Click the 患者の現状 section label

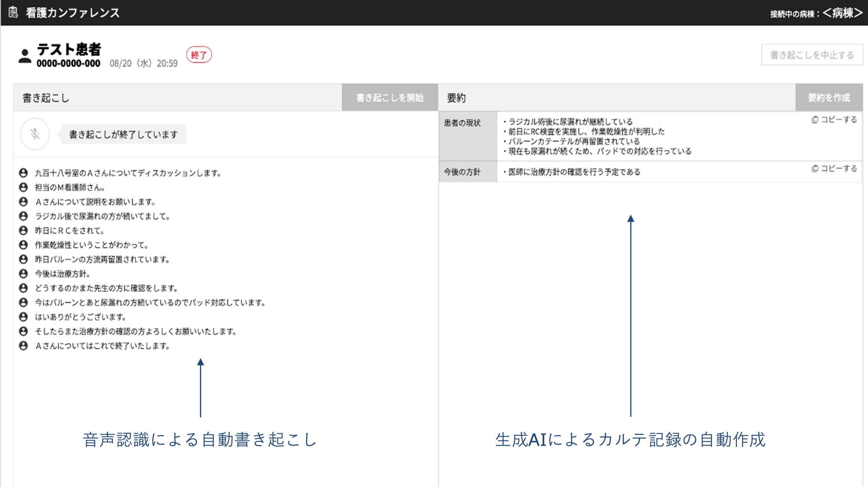point(462,123)
